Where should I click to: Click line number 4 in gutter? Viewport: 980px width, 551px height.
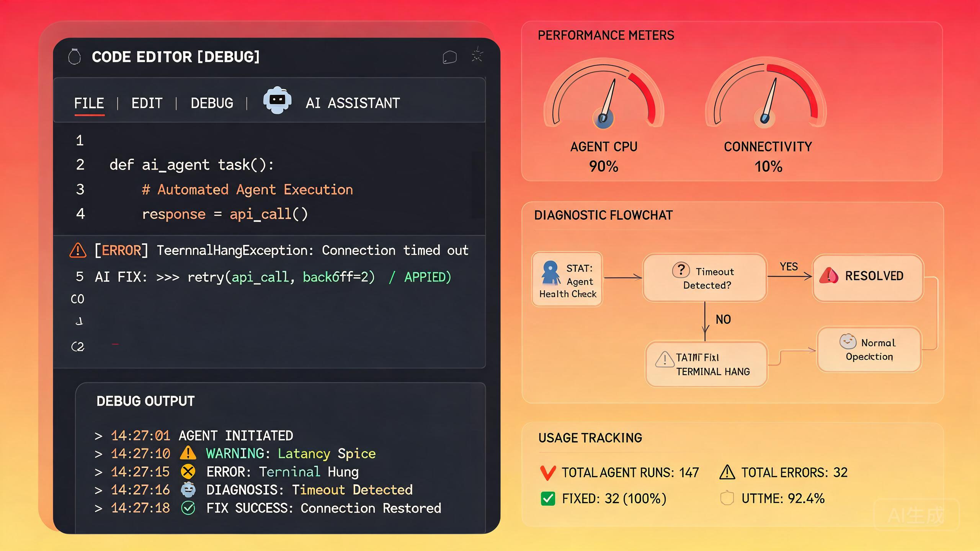(80, 214)
